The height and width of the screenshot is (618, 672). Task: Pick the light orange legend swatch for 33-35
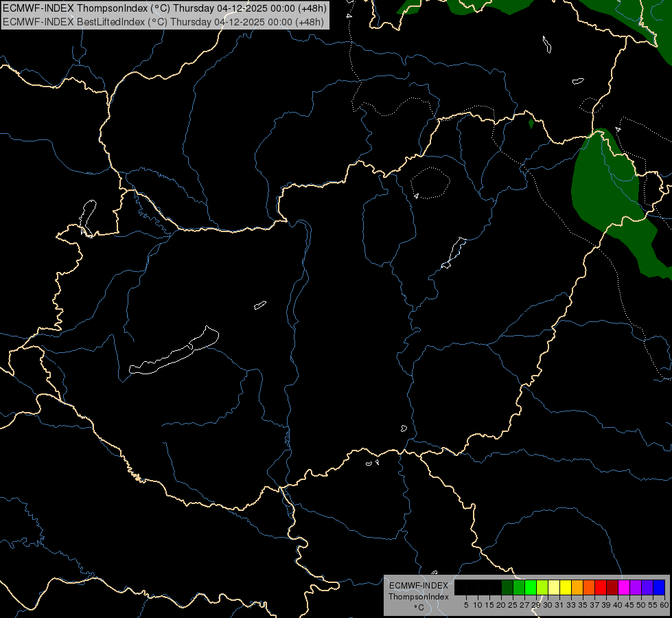577,587
